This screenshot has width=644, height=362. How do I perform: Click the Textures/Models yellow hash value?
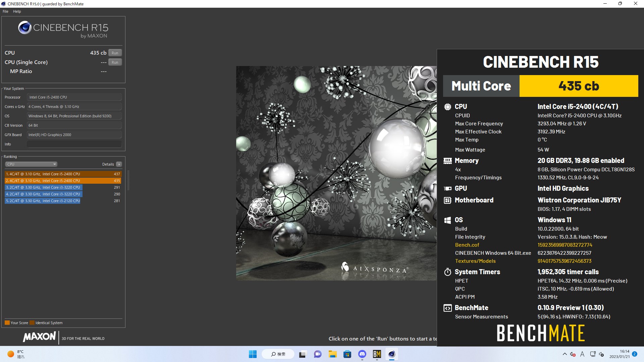pos(564,261)
